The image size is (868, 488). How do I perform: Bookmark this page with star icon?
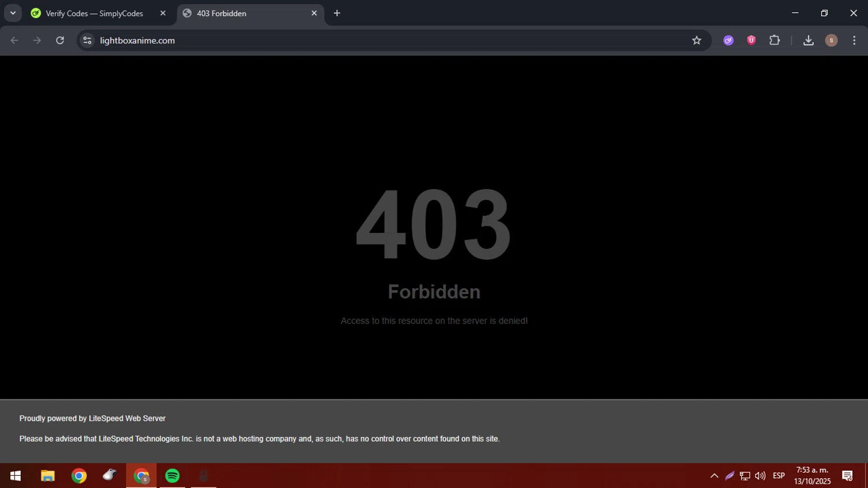tap(697, 41)
